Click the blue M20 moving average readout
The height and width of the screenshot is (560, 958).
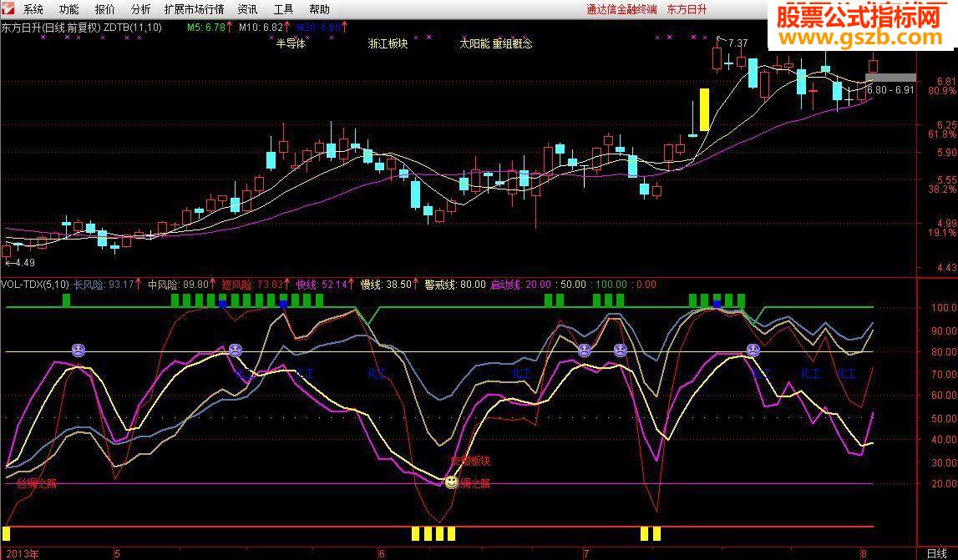click(318, 27)
